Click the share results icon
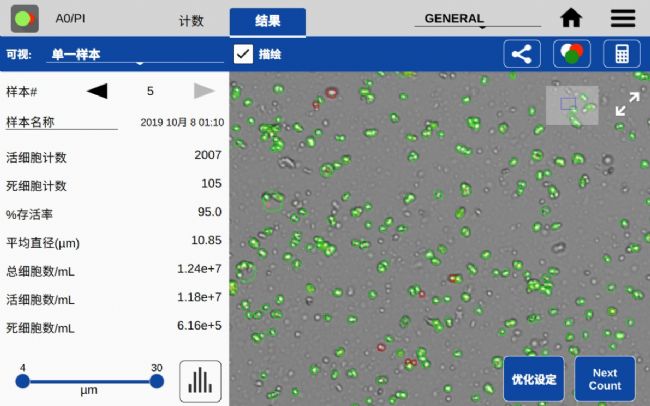The height and width of the screenshot is (406, 650). click(521, 54)
